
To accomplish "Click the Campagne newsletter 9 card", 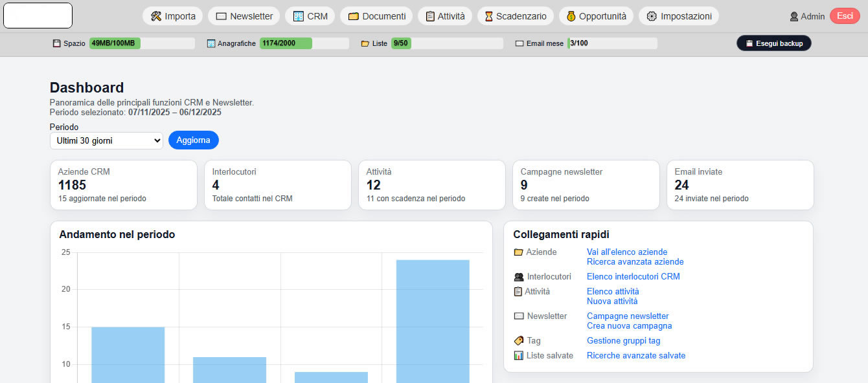I will pos(586,185).
